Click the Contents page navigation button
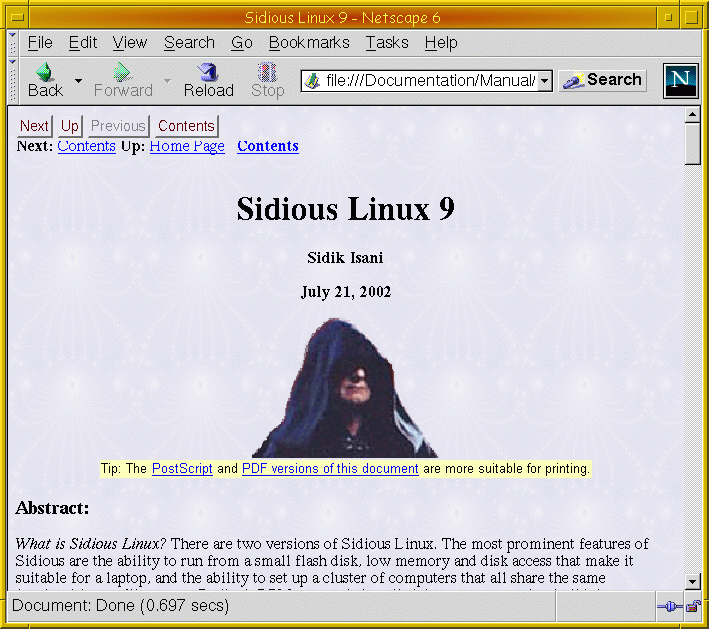Screen dimensions: 709x629 (186, 126)
